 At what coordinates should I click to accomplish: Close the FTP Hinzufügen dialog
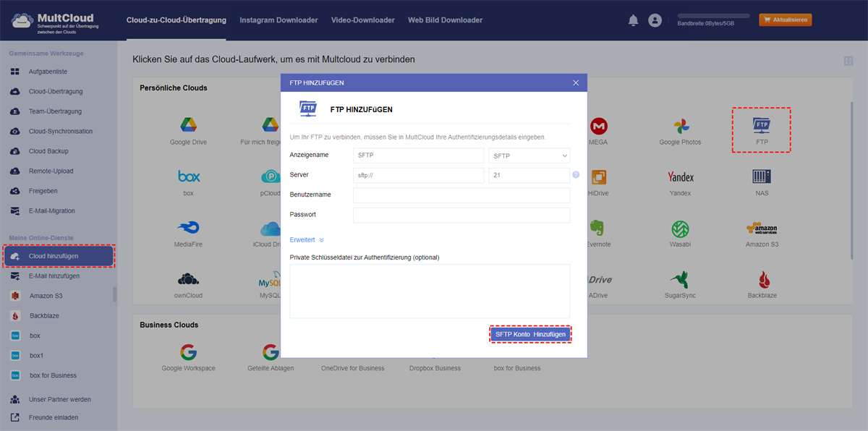pyautogui.click(x=576, y=83)
